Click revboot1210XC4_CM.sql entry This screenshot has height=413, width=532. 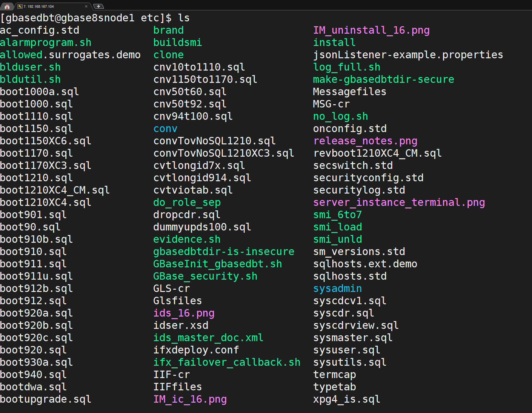coord(378,153)
